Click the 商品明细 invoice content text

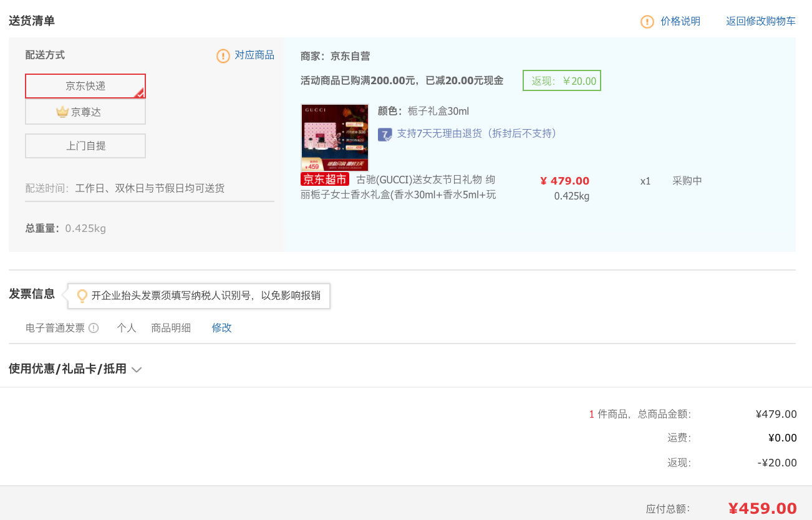[x=171, y=328]
